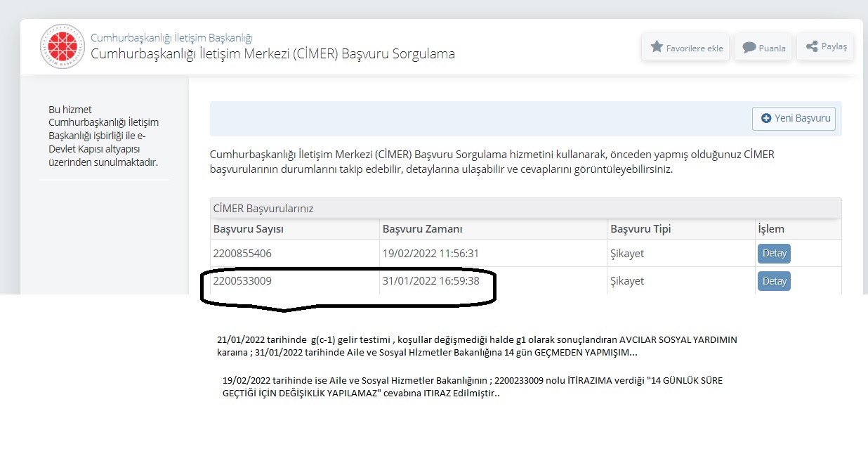Open the Cumhurbaşkanlığı İletişim Başkanlığı agency link
The width and height of the screenshot is (868, 468).
171,38
